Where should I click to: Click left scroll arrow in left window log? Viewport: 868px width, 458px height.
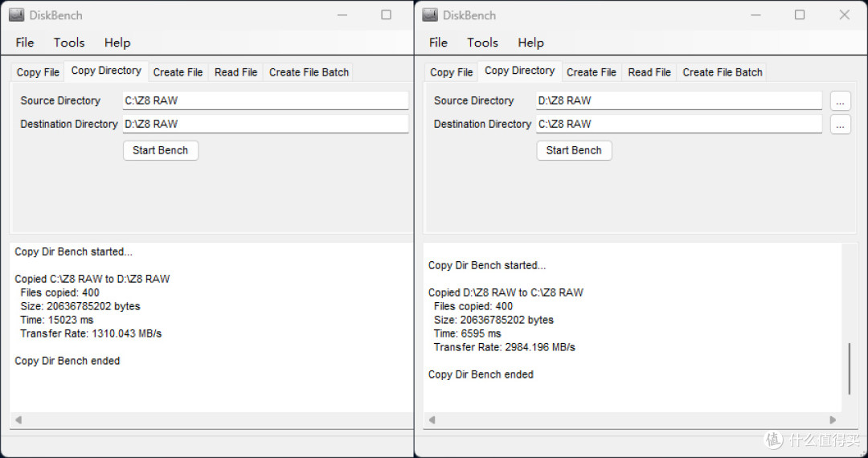pos(18,419)
